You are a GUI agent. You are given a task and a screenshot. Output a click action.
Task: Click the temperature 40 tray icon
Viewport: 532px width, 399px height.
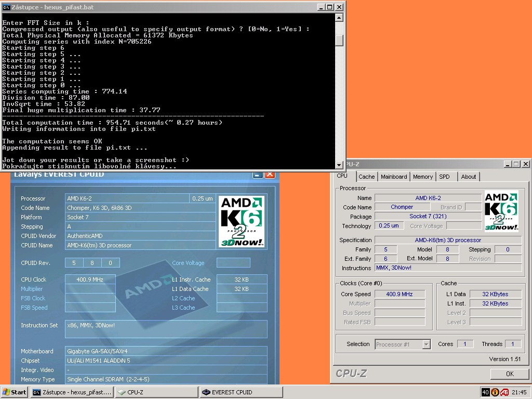[x=486, y=392]
